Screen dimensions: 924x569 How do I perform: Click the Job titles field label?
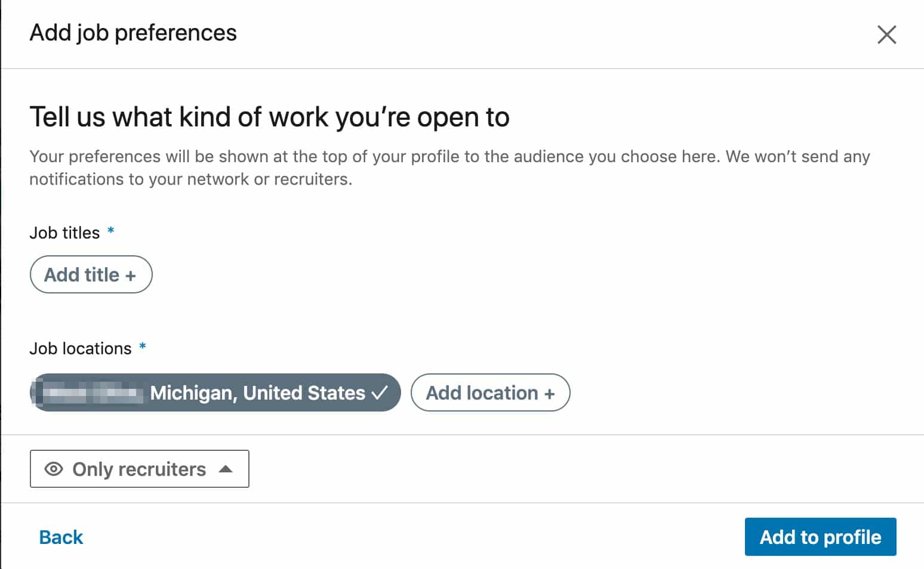[64, 233]
